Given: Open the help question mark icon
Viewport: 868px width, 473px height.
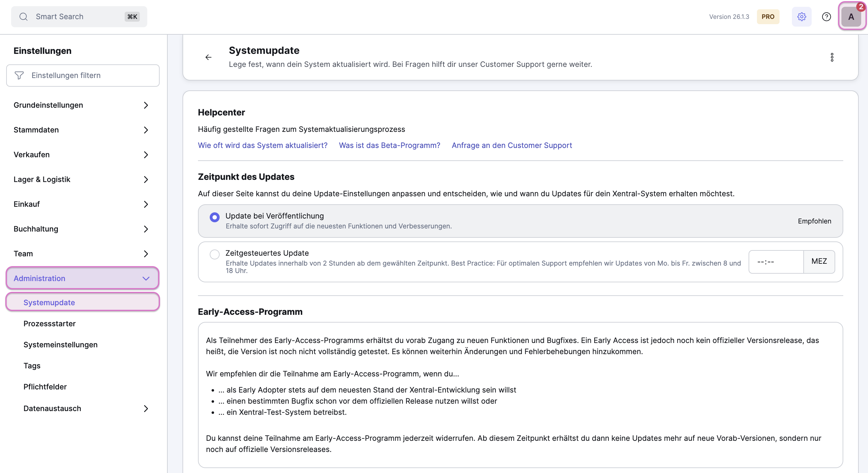Looking at the screenshot, I should [826, 16].
